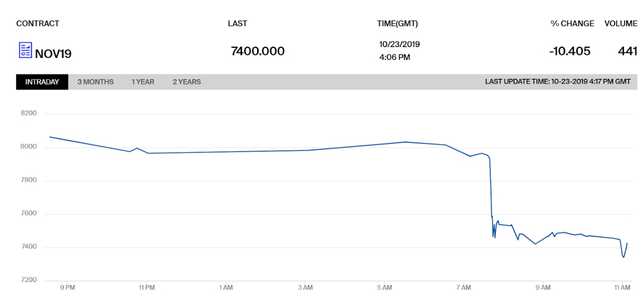Click the -10.405 percent change value
Image resolution: width=644 pixels, height=298 pixels.
[x=570, y=51]
